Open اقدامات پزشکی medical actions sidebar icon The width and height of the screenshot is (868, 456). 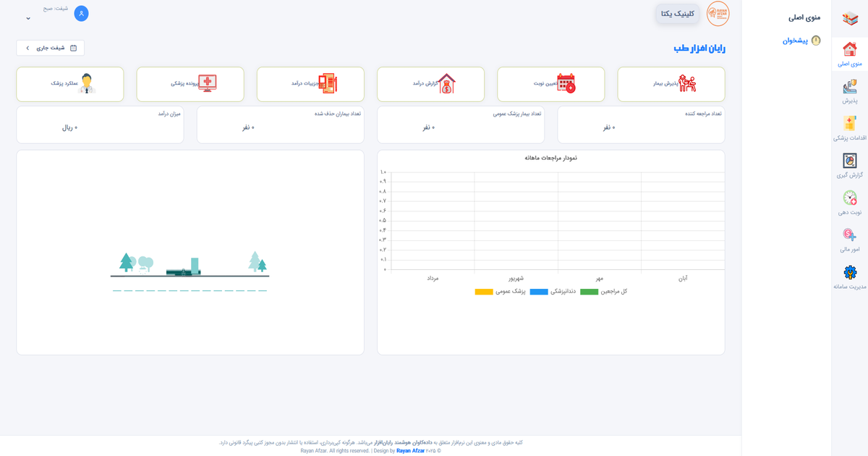coord(849,124)
